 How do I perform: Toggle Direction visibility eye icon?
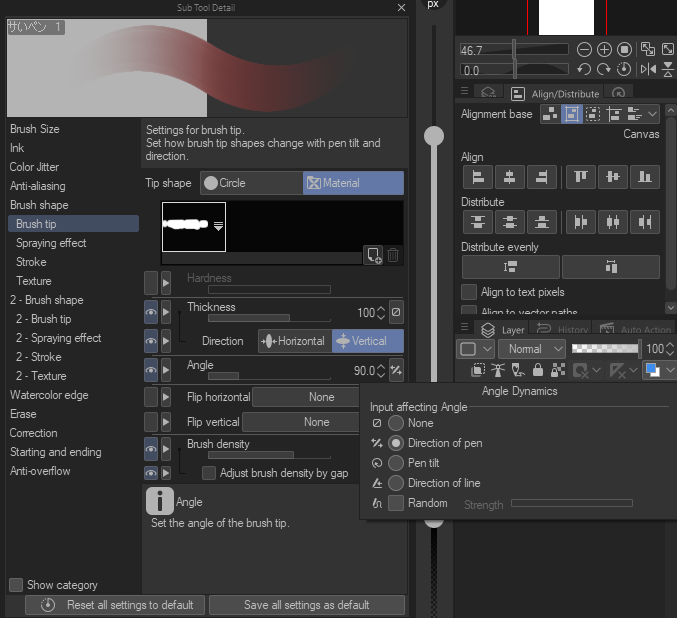coord(151,341)
